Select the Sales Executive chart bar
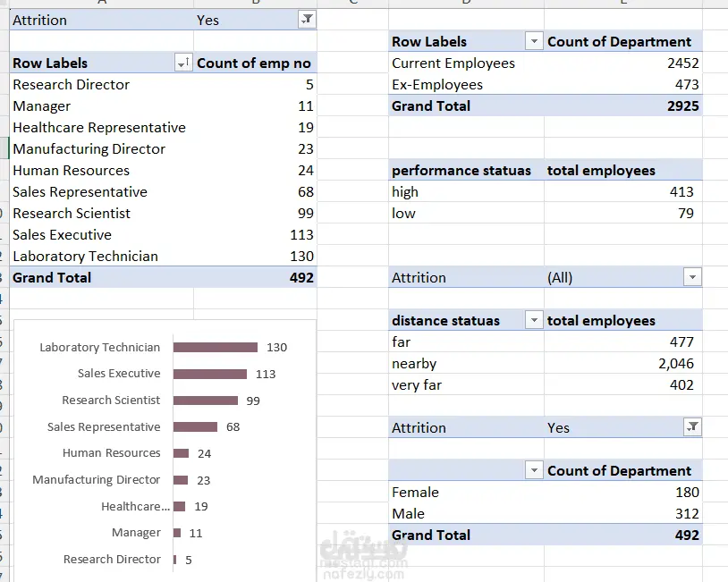Image resolution: width=728 pixels, height=582 pixels. click(210, 374)
